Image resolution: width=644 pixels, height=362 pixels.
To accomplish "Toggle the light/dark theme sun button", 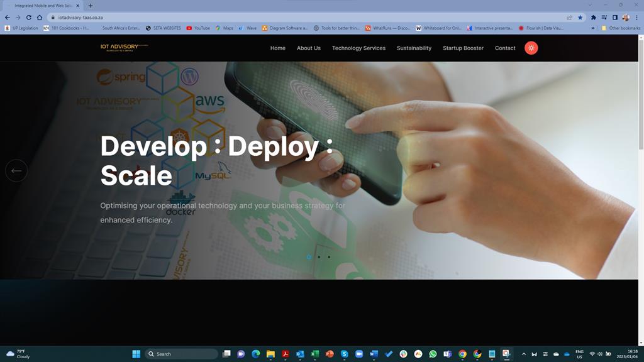I will (x=531, y=48).
